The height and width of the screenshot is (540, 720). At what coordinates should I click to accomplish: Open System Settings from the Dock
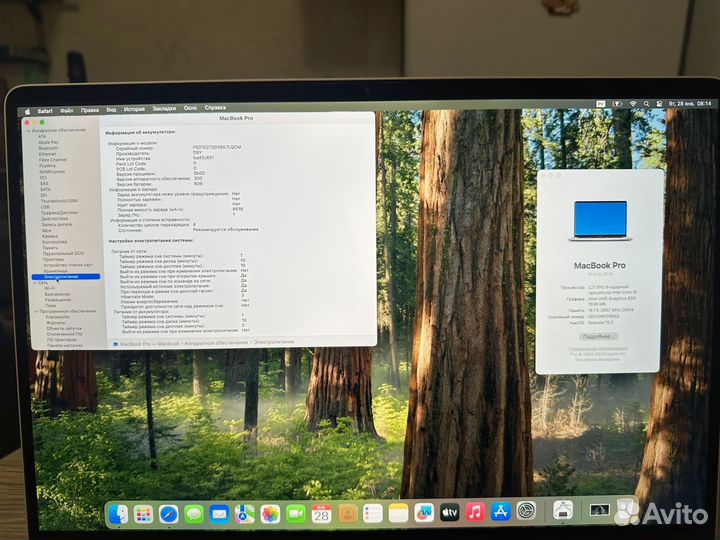(x=526, y=511)
